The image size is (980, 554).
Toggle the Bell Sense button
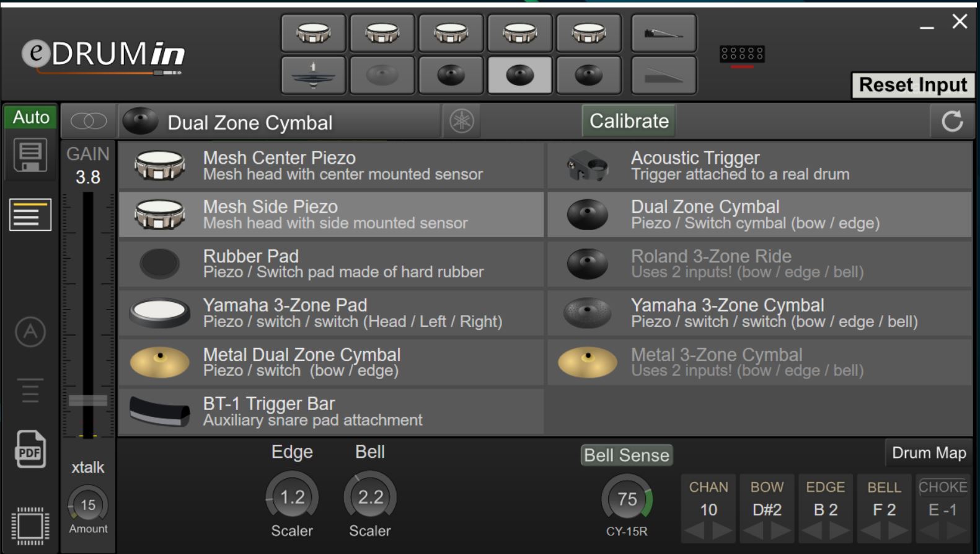click(627, 455)
